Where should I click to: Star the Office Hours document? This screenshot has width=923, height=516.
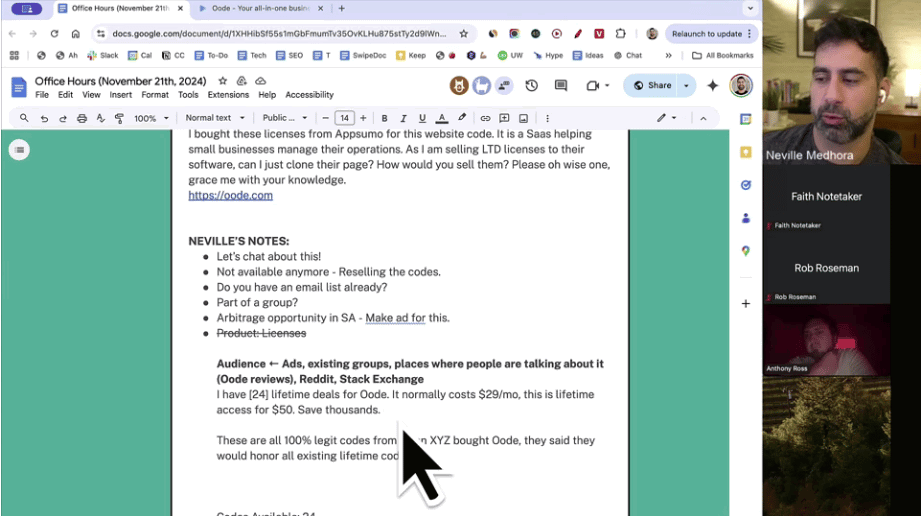(x=223, y=81)
